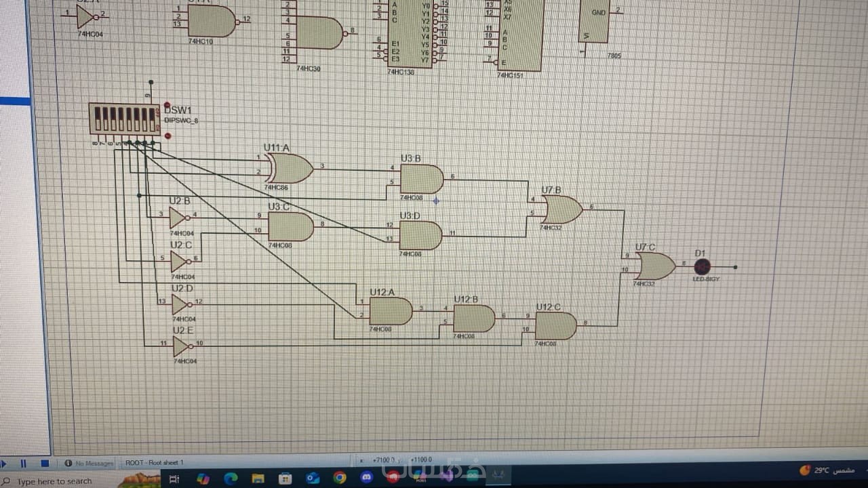Stop the simulation
The width and height of the screenshot is (868, 488).
click(x=44, y=464)
